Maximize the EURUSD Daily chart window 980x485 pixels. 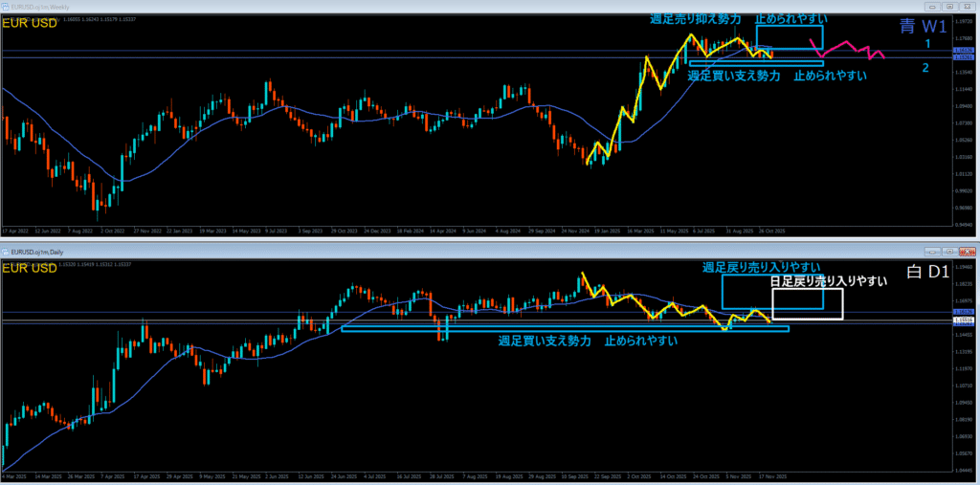click(949, 252)
